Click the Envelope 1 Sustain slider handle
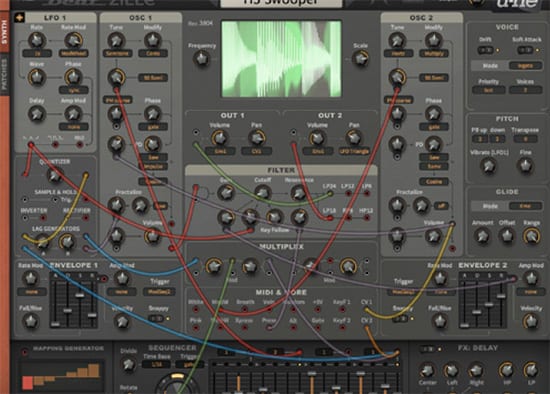Viewport: 550px width, 394px height. tap(80, 295)
